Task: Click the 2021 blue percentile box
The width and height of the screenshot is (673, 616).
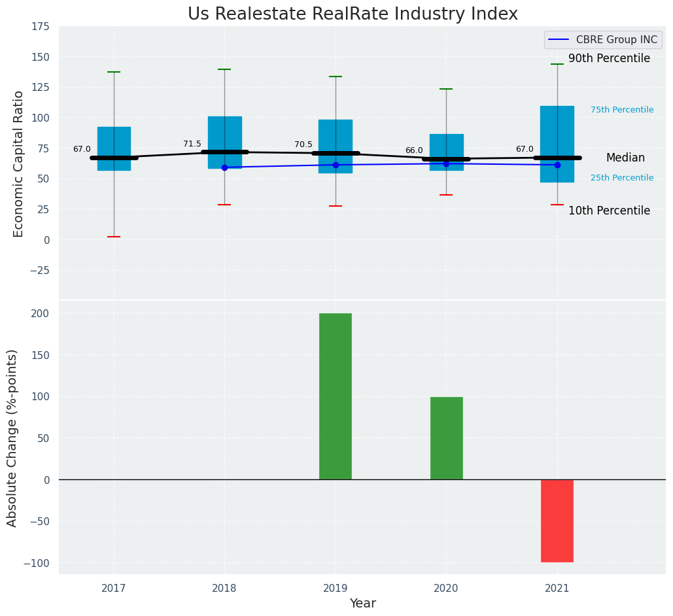Action: click(x=557, y=145)
